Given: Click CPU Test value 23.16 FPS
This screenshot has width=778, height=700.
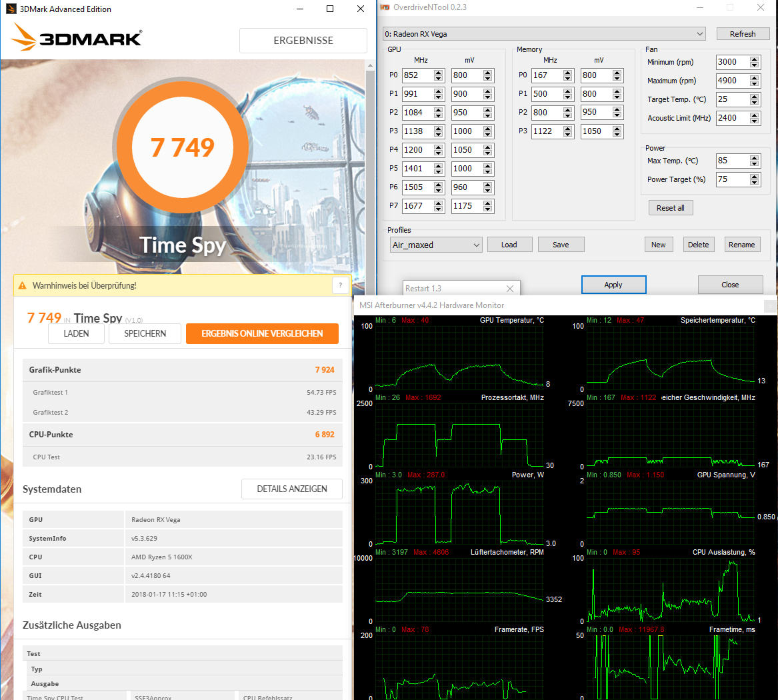Looking at the screenshot, I should pos(321,457).
